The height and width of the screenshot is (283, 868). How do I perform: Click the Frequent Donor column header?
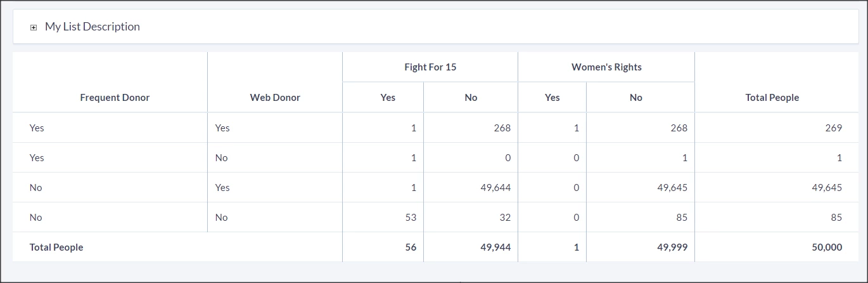pos(115,98)
